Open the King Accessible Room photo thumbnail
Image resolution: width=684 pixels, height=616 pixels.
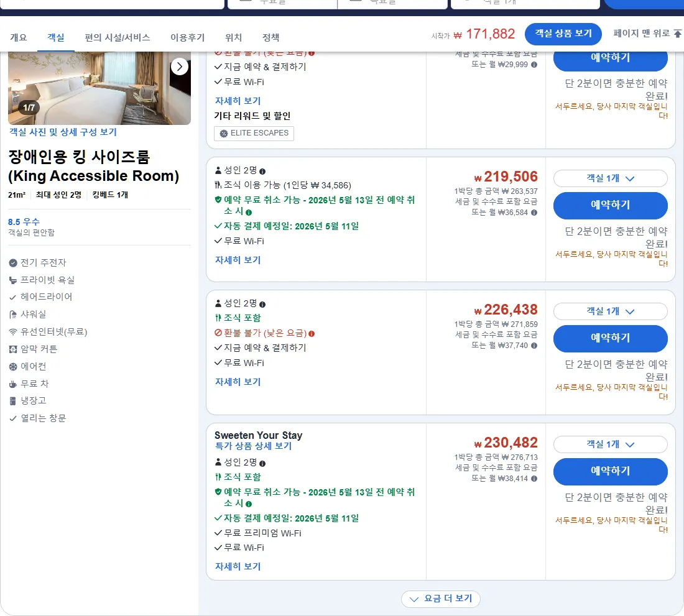(99, 88)
